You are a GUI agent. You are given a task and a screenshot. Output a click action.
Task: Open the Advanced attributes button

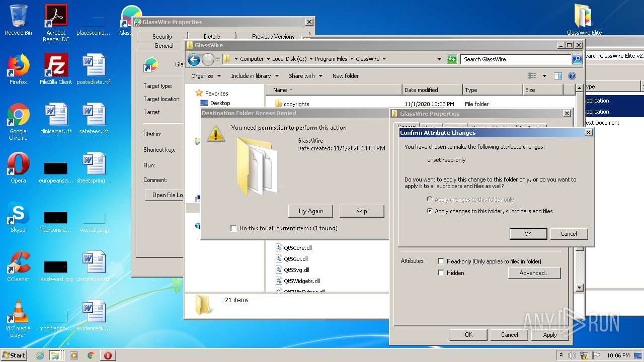tap(534, 273)
